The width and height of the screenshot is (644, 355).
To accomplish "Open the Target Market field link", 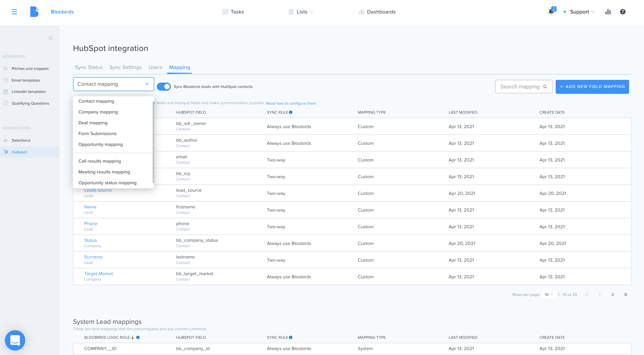I will [98, 273].
